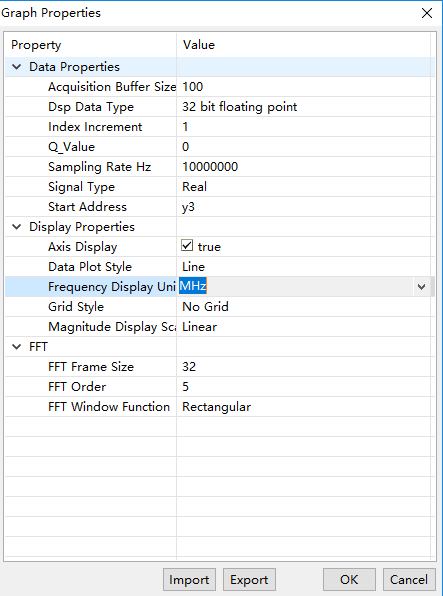This screenshot has height=596, width=443.
Task: Edit the Acquisition Buffer Size value
Action: tap(305, 87)
